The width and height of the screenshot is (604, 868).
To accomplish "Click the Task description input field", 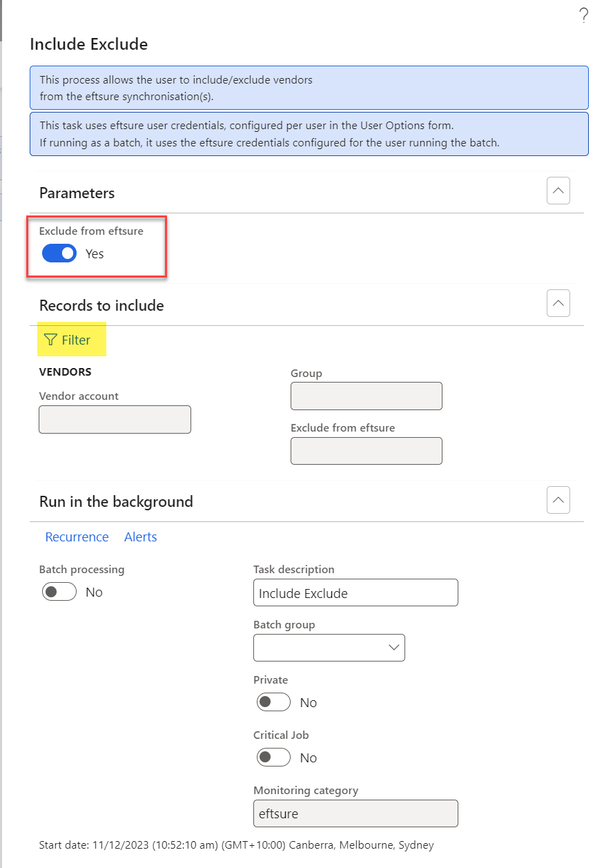I will pos(355,592).
